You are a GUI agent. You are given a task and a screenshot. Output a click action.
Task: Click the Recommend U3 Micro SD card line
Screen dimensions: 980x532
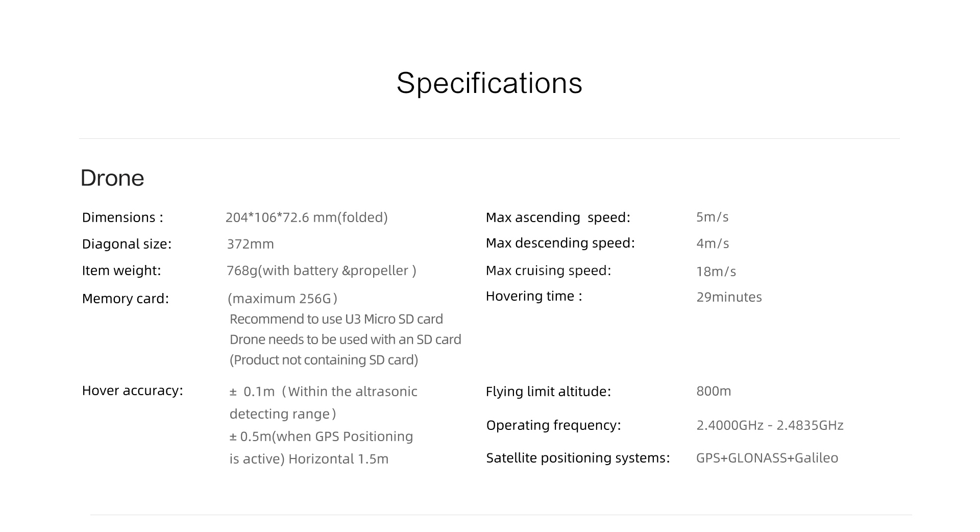click(x=336, y=319)
